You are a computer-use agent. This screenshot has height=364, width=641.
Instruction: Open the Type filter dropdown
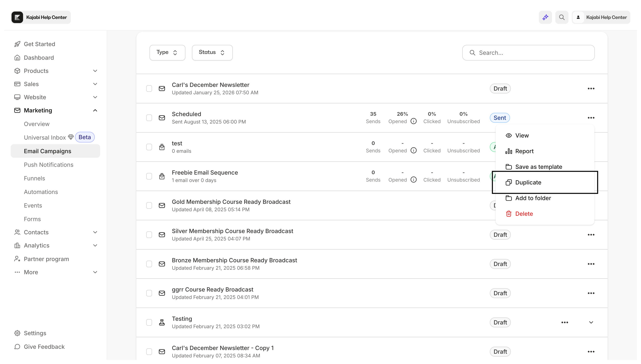point(167,52)
